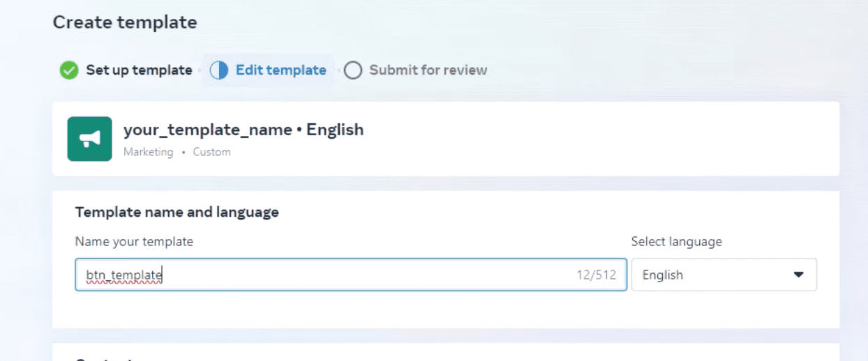868x361 pixels.
Task: Click the empty circle Submit for review icon
Action: coord(353,70)
